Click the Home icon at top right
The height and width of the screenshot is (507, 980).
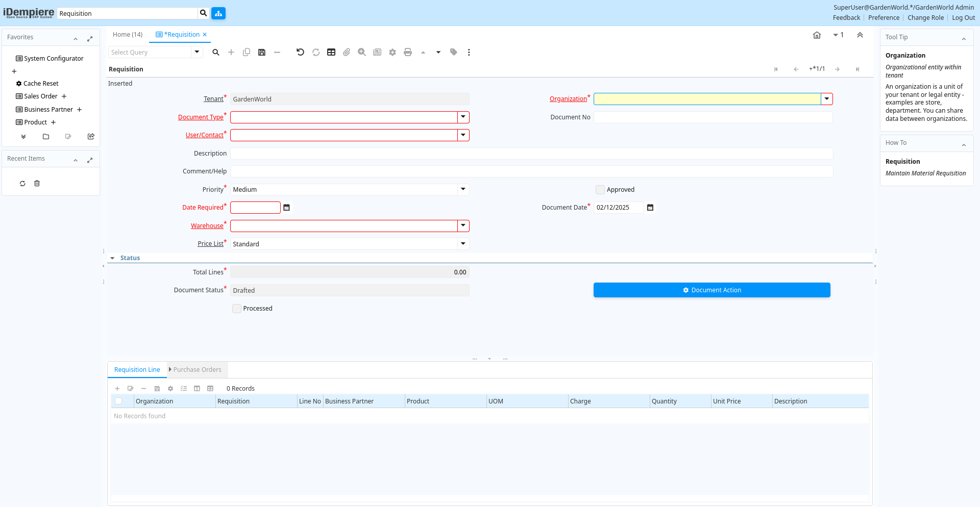pos(817,35)
